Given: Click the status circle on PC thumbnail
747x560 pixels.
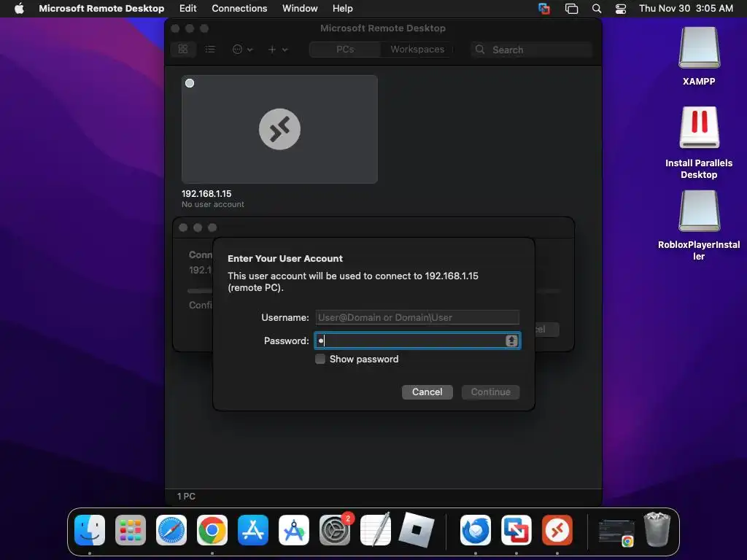Looking at the screenshot, I should pos(190,83).
